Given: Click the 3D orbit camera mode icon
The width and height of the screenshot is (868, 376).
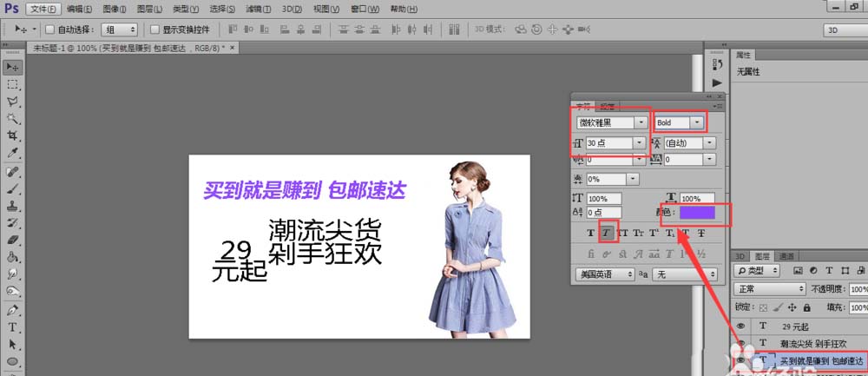Looking at the screenshot, I should [x=520, y=30].
